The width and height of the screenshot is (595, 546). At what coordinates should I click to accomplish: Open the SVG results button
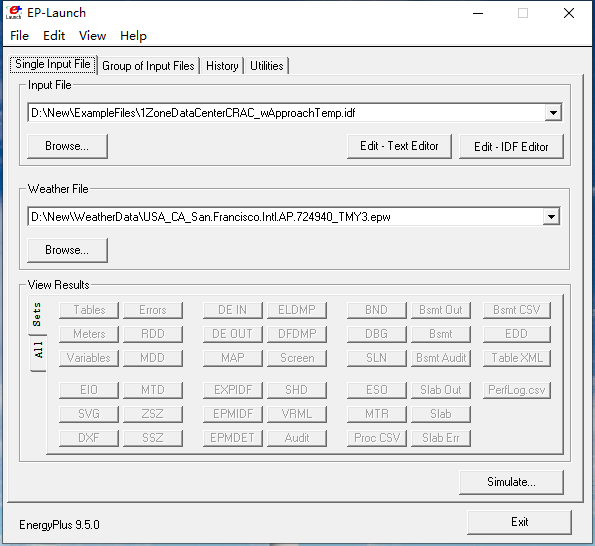[89, 414]
